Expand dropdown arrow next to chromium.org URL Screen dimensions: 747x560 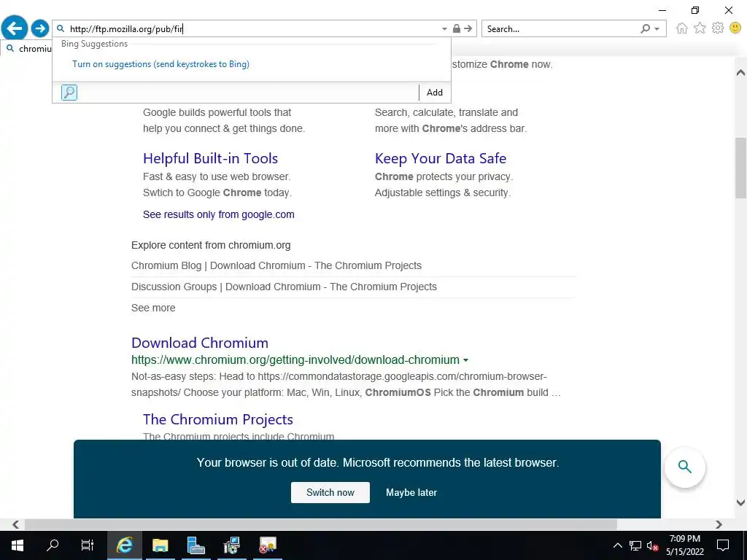(465, 360)
